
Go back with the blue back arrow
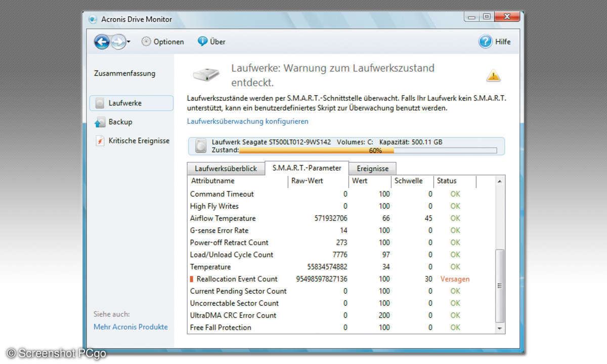click(102, 42)
